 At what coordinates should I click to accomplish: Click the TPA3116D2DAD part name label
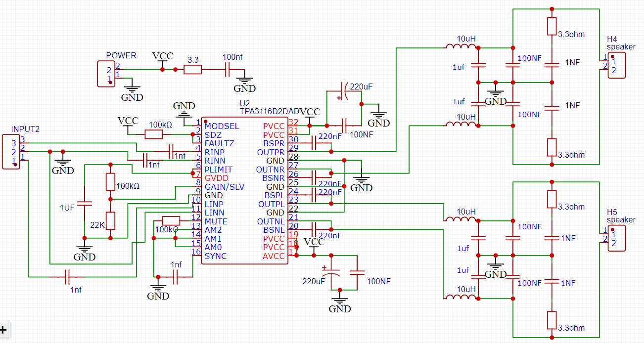(x=270, y=112)
